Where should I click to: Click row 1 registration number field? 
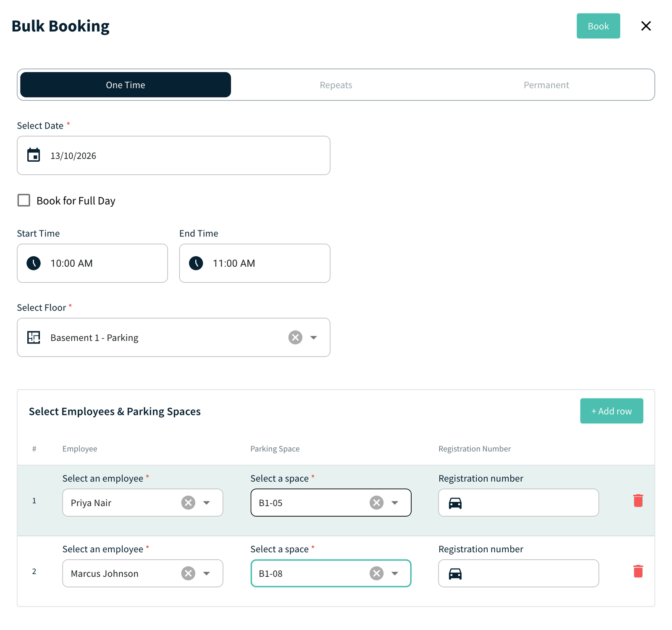519,503
